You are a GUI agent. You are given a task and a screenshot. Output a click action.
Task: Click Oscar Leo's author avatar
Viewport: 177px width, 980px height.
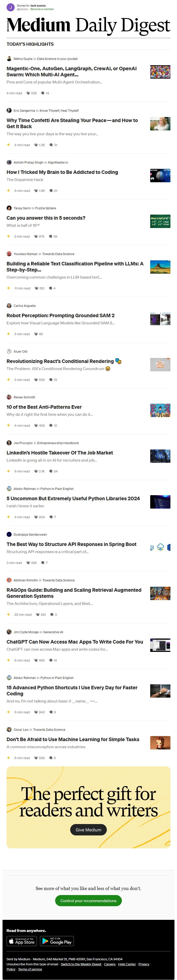[x=9, y=729]
